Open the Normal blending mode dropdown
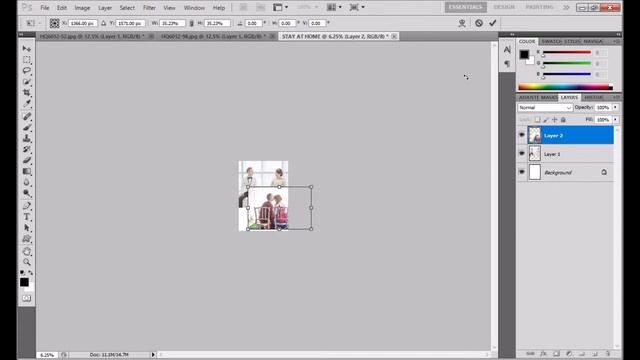This screenshot has height=360, width=640. coord(545,107)
